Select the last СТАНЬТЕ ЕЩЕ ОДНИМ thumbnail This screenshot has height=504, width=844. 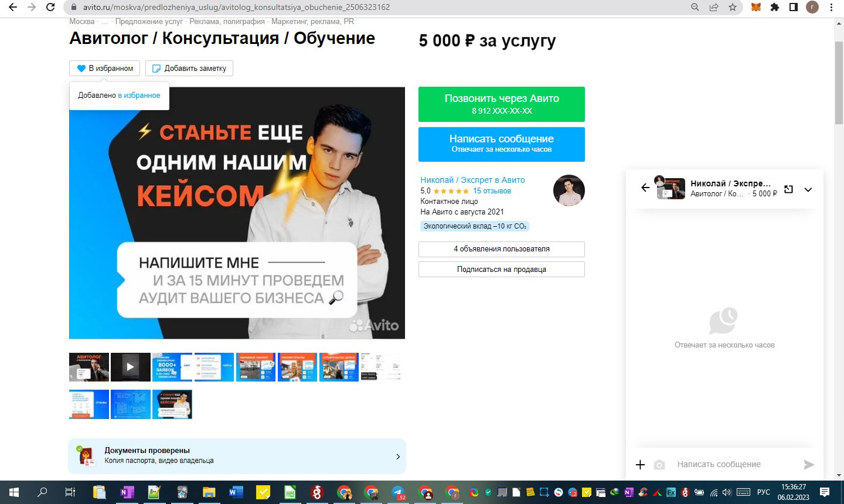[x=172, y=404]
